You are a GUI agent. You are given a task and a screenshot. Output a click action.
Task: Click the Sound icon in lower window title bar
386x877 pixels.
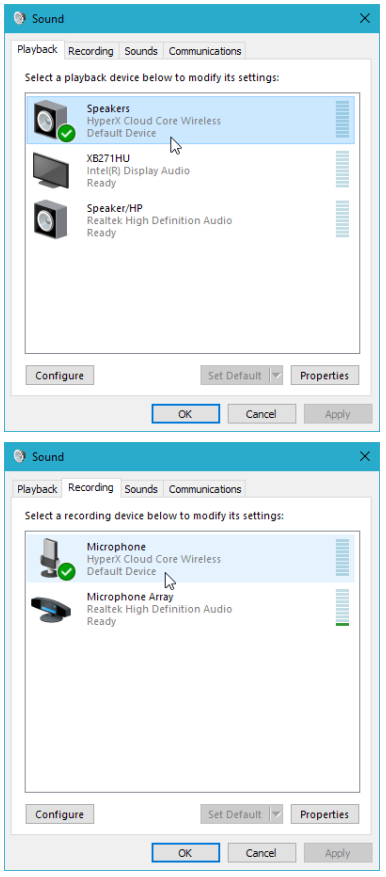(20, 456)
